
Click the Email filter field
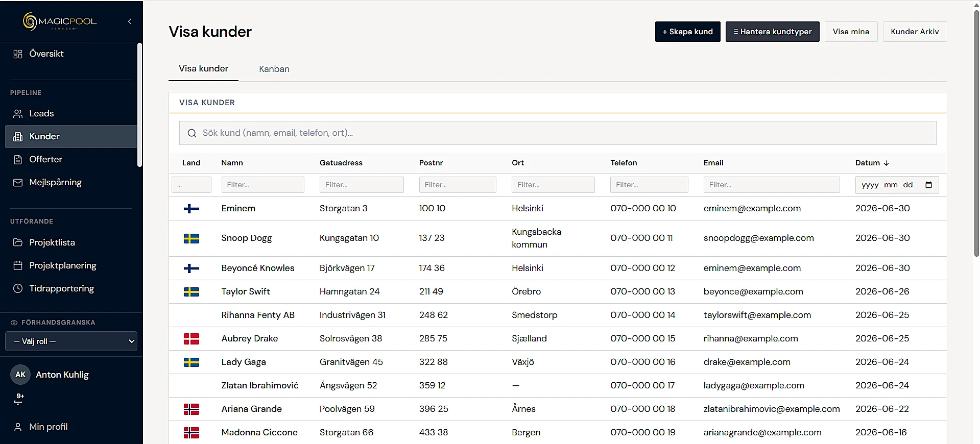click(x=772, y=185)
